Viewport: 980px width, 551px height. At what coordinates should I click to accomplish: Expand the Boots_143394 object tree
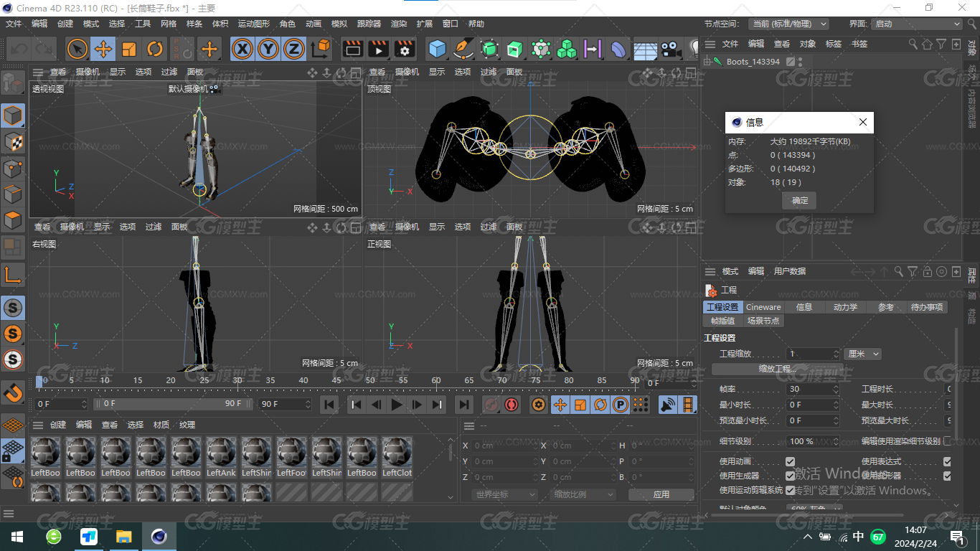[x=707, y=62]
